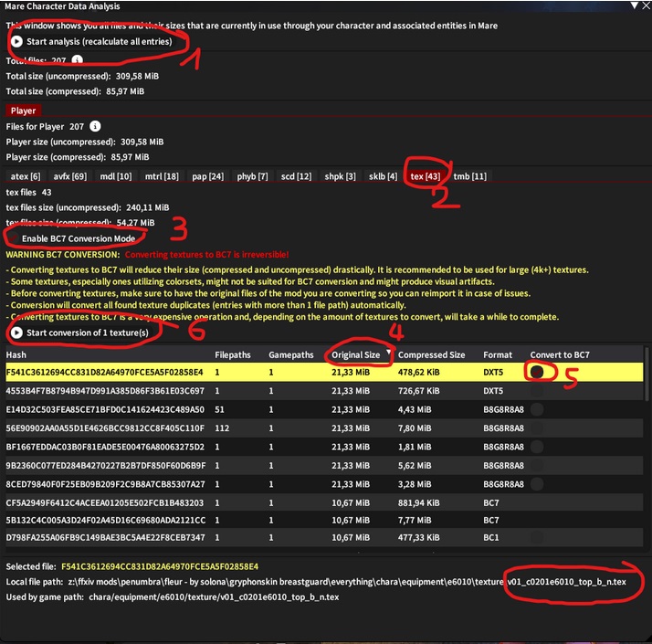The image size is (652, 644).
Task: Switch to the mtrl [18] tab
Action: click(x=162, y=176)
